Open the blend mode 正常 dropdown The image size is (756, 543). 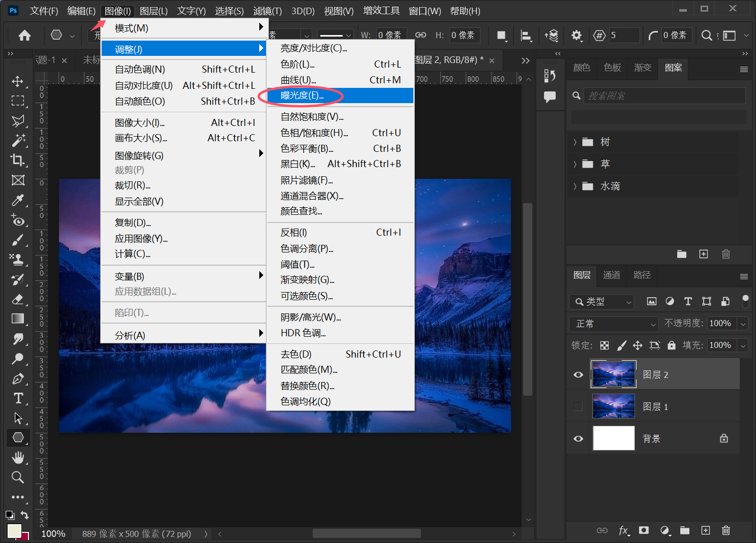click(x=615, y=324)
